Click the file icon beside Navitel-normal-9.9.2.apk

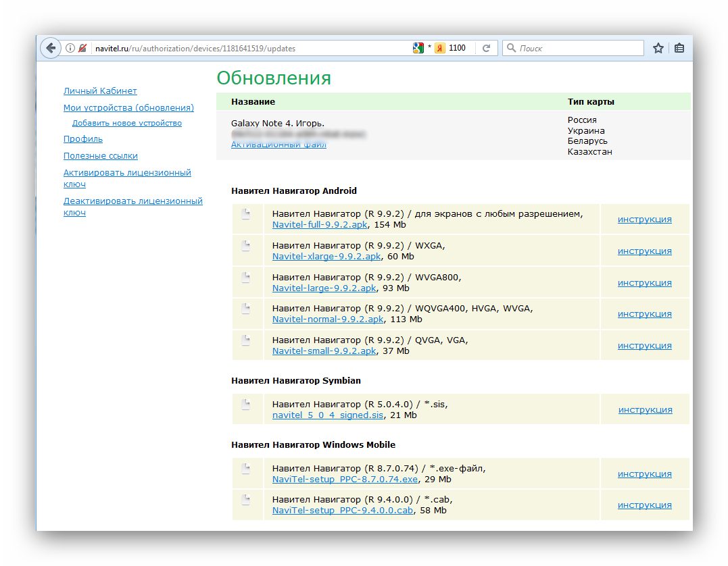[246, 309]
